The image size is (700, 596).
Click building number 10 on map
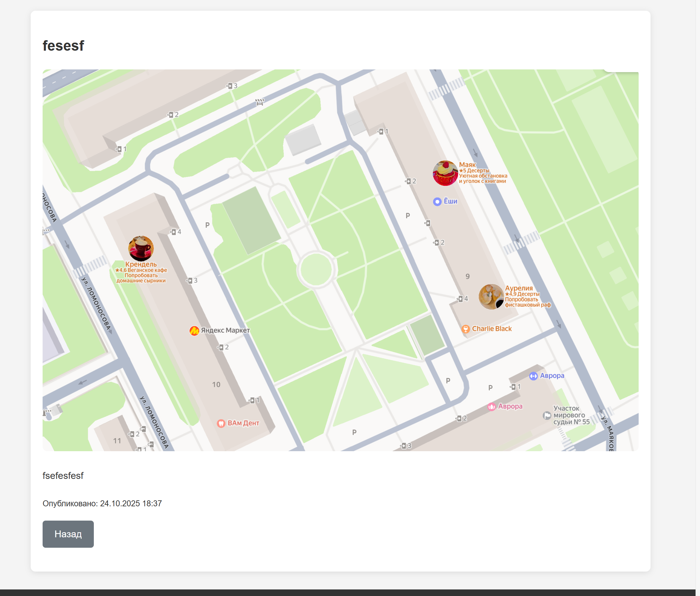point(216,384)
